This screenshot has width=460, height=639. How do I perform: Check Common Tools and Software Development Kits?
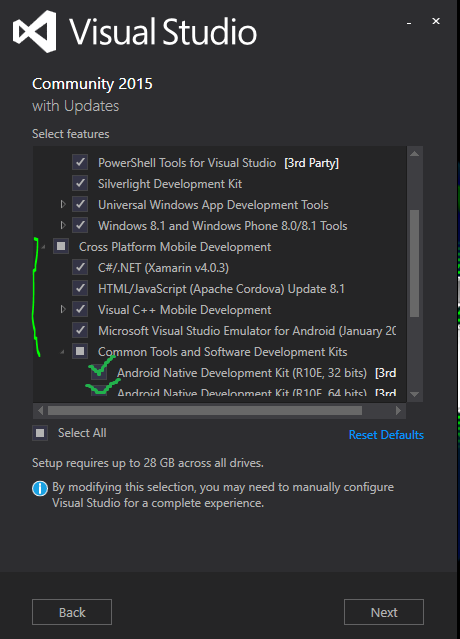pos(80,351)
